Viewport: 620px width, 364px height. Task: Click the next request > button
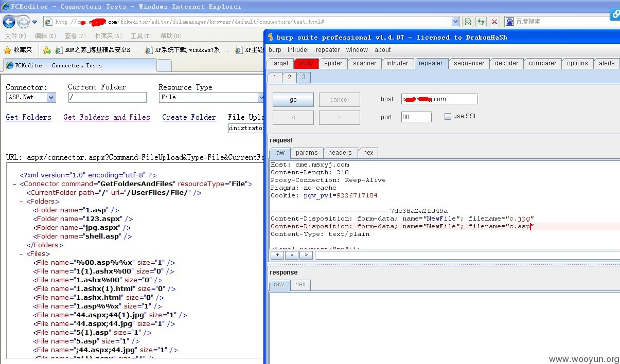pyautogui.click(x=340, y=117)
